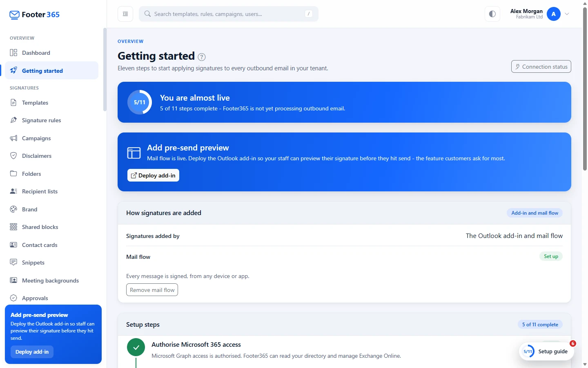Click the Contact cards icon

[13, 245]
